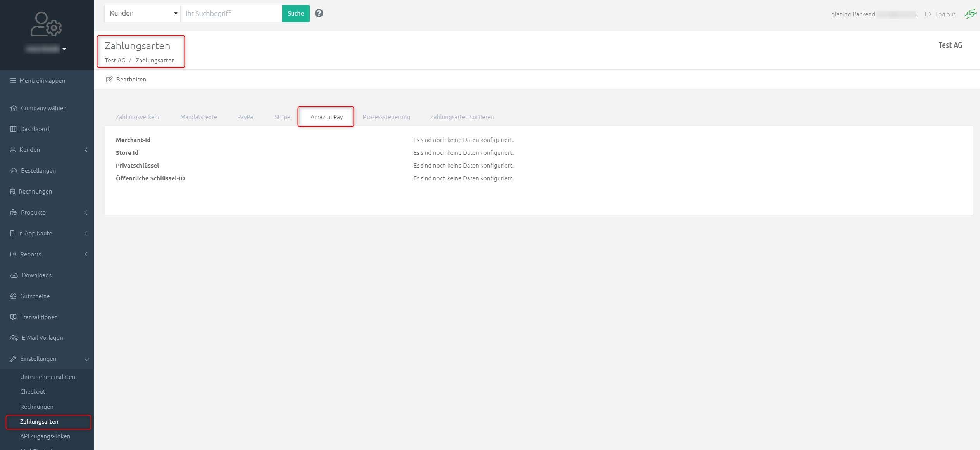Click the Bearbeiten edit link

[x=131, y=80]
